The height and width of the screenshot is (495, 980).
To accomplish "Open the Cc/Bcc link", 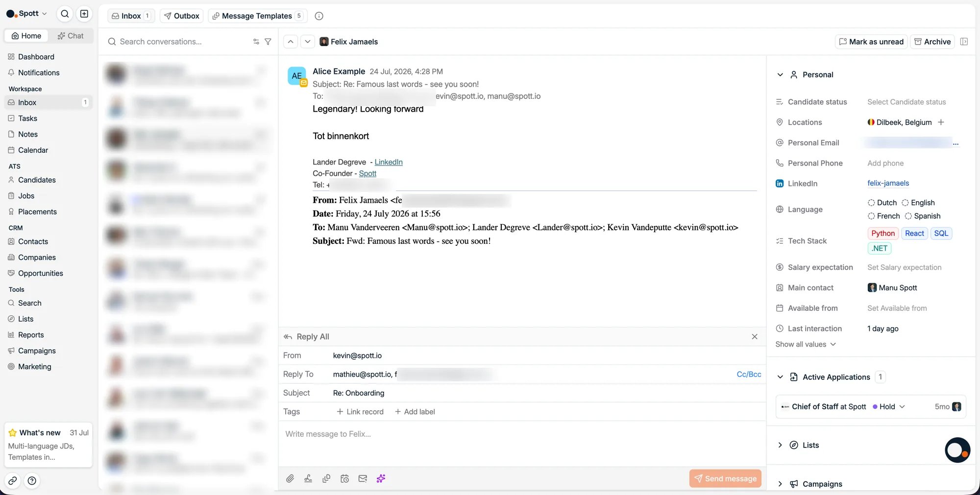I will click(749, 374).
